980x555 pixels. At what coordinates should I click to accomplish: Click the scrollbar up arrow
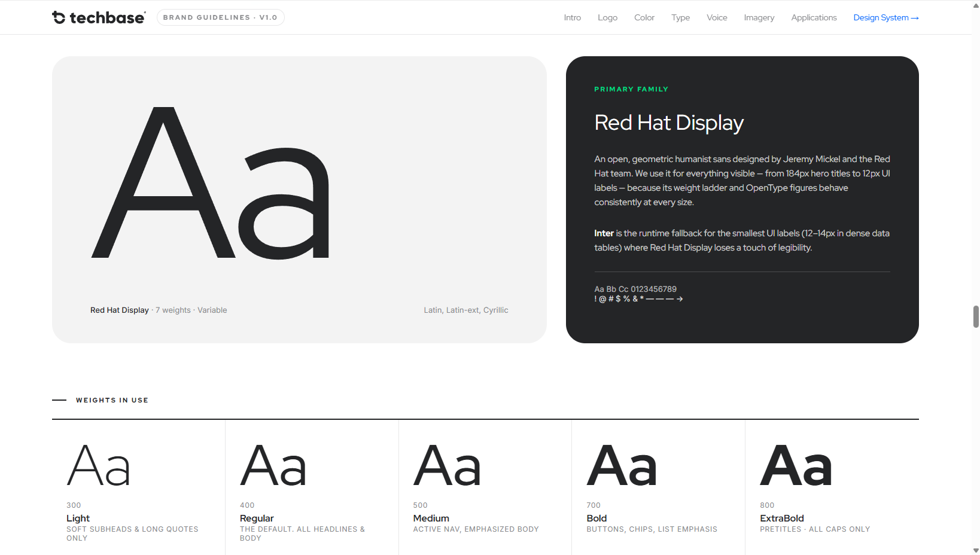tap(976, 5)
